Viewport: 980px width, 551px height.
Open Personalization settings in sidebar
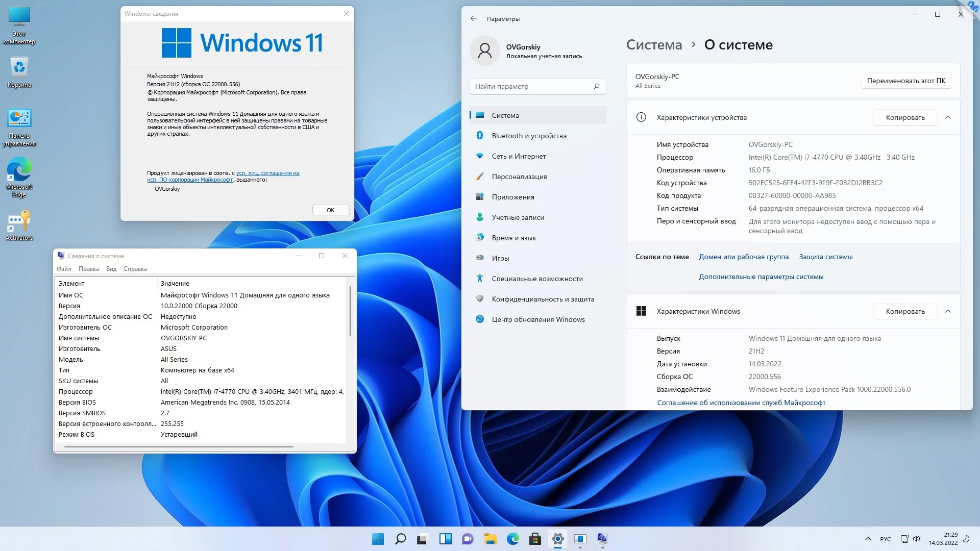coord(519,177)
